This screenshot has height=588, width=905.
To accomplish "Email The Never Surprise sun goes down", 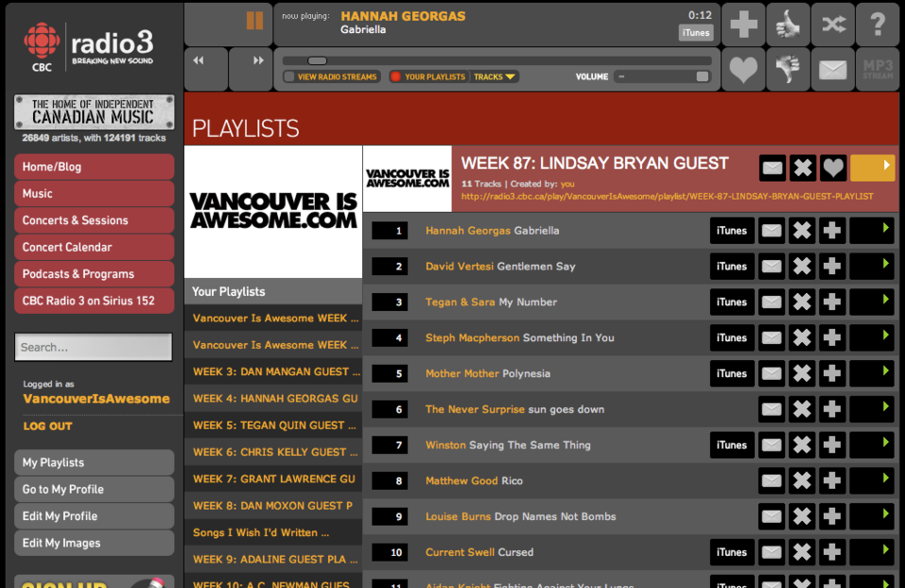I will (x=772, y=410).
